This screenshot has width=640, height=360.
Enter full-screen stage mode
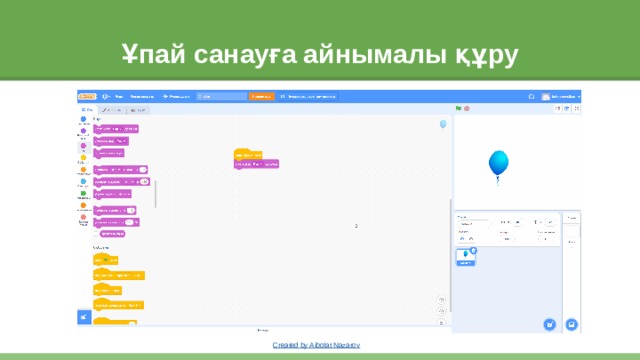[x=576, y=109]
